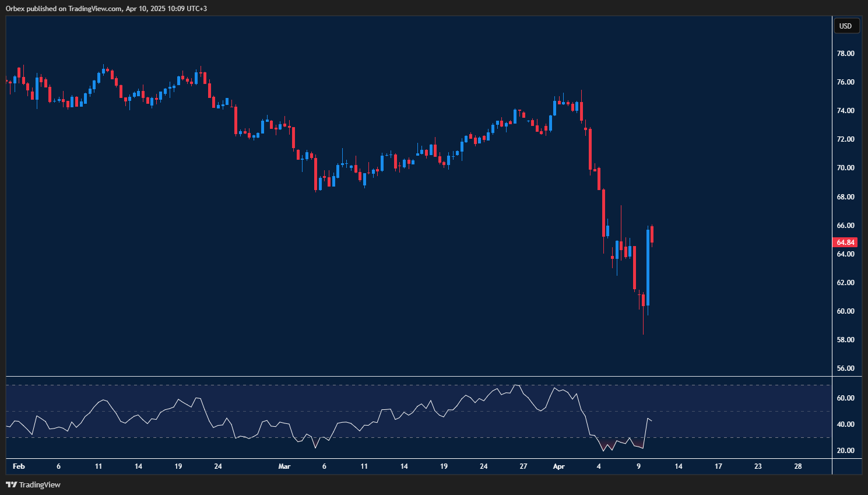868x495 pixels.
Task: Select the main price chart pane
Action: (408, 198)
